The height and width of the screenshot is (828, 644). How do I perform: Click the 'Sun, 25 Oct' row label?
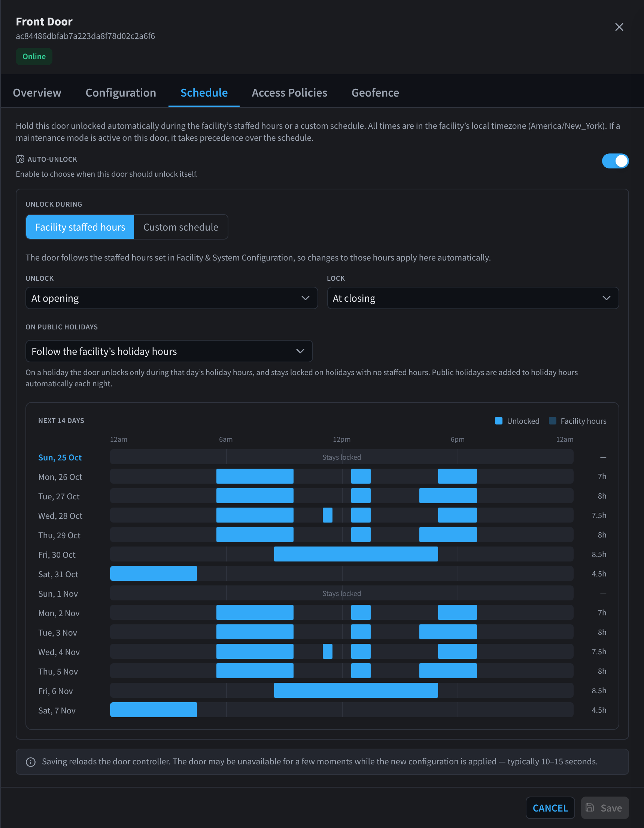pos(60,457)
